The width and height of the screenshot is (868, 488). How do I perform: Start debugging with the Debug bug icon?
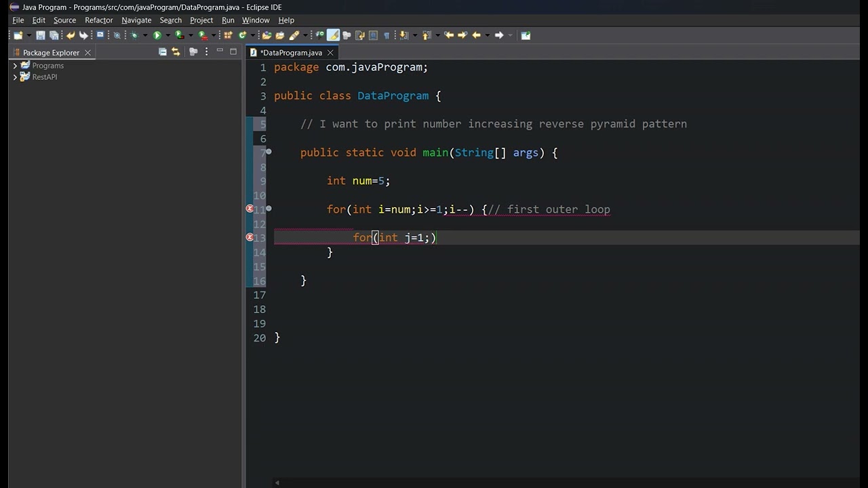tap(134, 35)
